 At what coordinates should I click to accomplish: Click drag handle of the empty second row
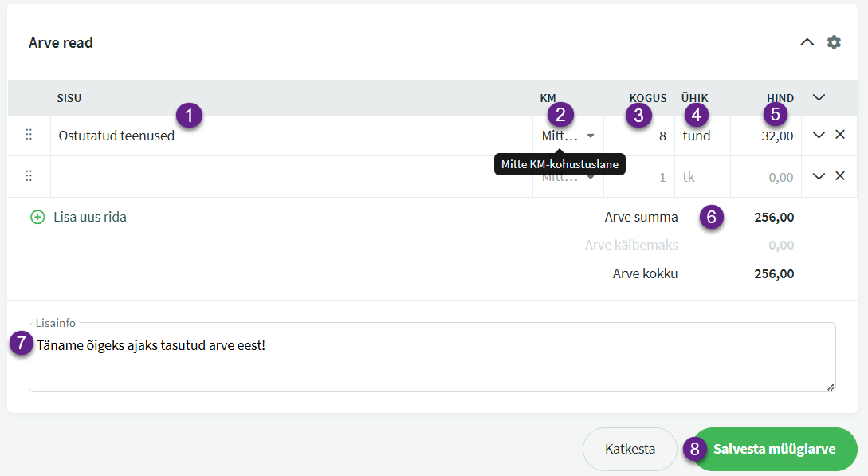[29, 176]
